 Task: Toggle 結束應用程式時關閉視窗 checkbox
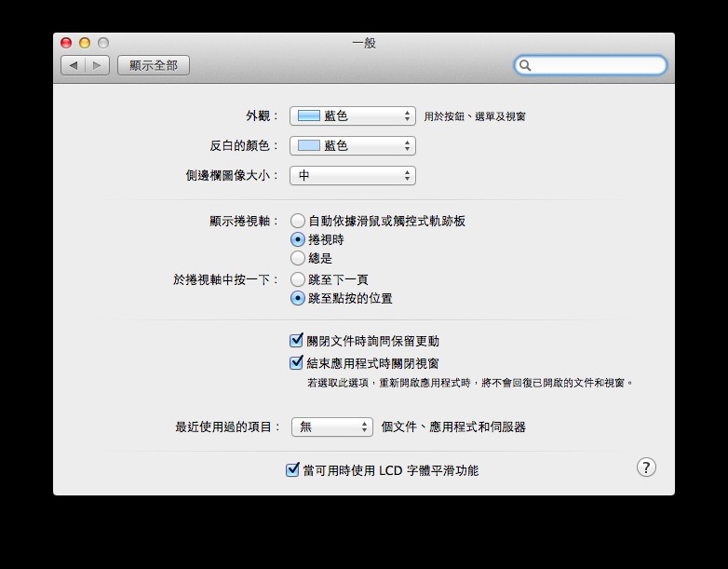296,363
